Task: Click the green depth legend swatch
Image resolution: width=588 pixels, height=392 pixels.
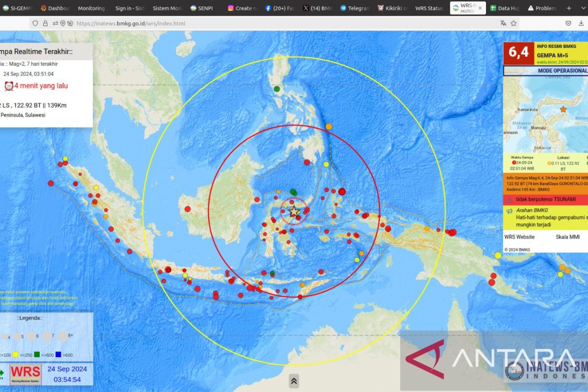Action: [37, 355]
